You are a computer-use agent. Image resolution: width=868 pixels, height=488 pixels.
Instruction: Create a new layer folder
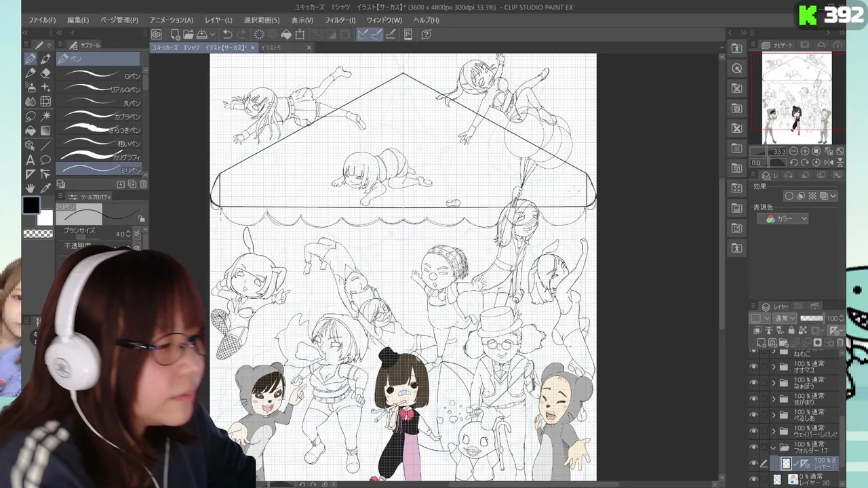(x=783, y=343)
